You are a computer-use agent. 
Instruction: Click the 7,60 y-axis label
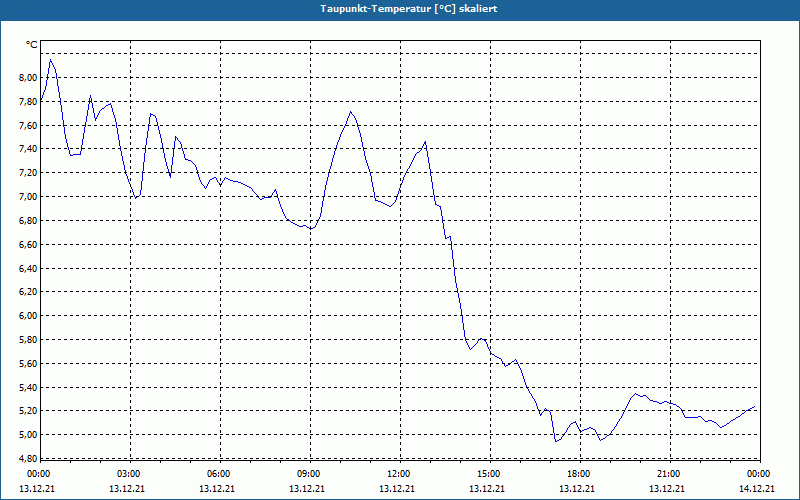(29, 125)
